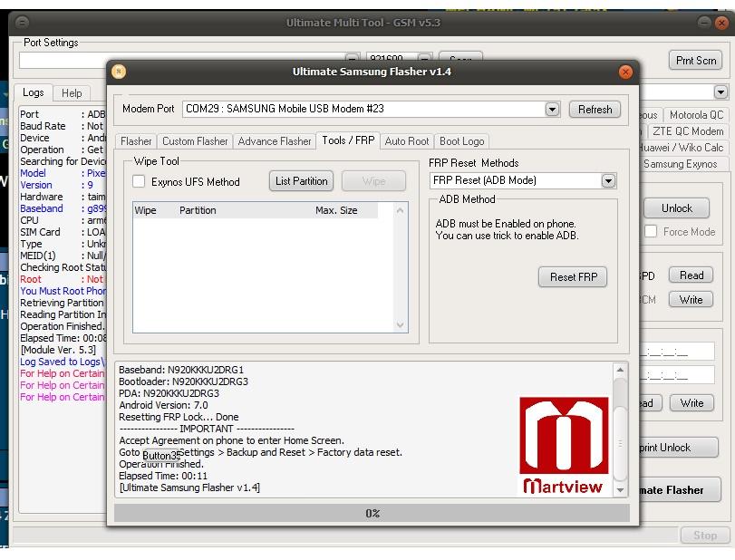Click the Wipe column header in partition list

[145, 210]
